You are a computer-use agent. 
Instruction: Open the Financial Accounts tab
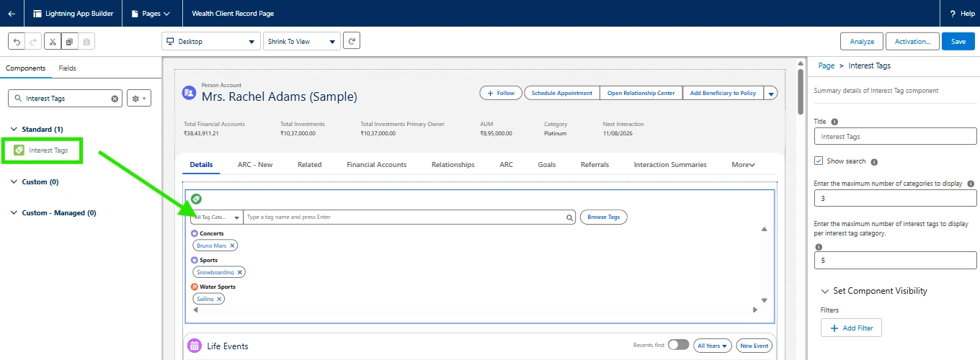[x=376, y=165]
